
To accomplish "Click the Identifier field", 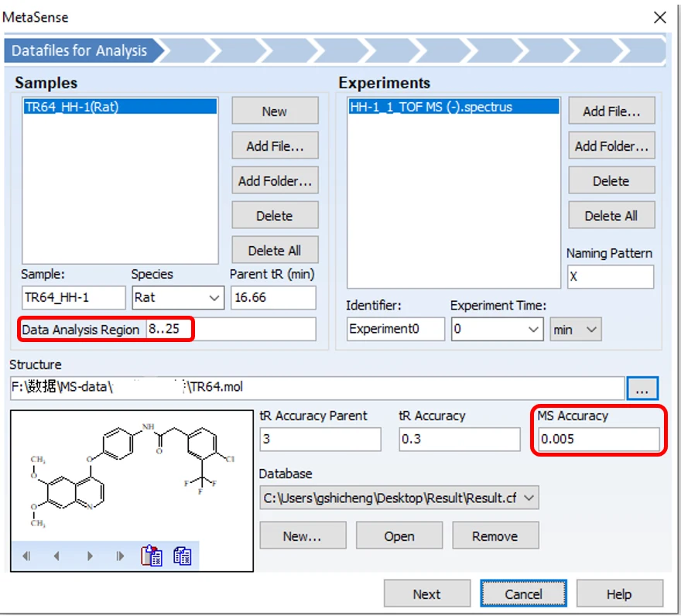I will (x=395, y=330).
